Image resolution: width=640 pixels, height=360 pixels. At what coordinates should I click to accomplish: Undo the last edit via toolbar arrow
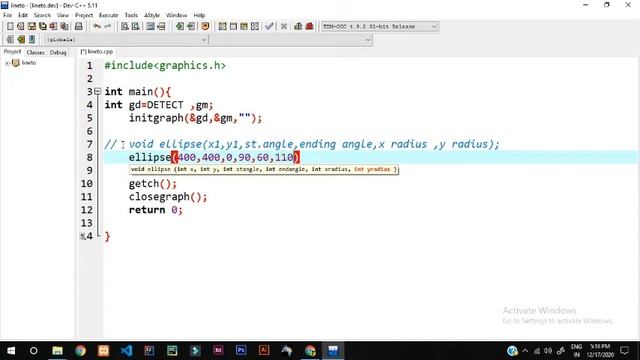[97, 27]
